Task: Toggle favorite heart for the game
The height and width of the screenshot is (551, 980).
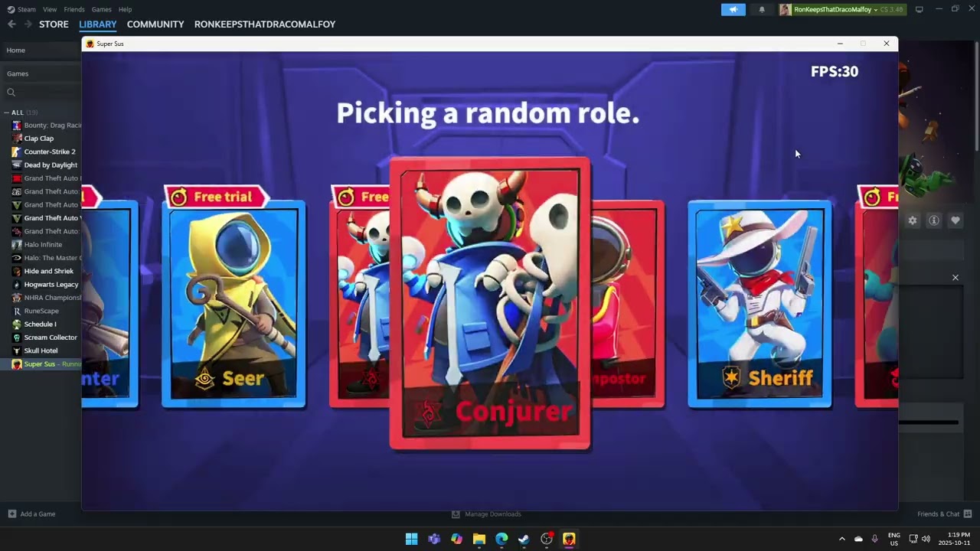Action: [x=955, y=220]
